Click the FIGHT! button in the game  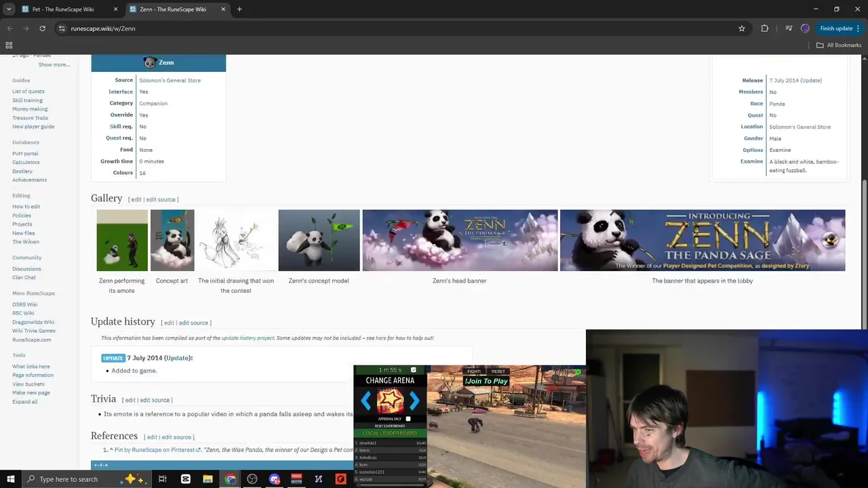click(x=474, y=371)
